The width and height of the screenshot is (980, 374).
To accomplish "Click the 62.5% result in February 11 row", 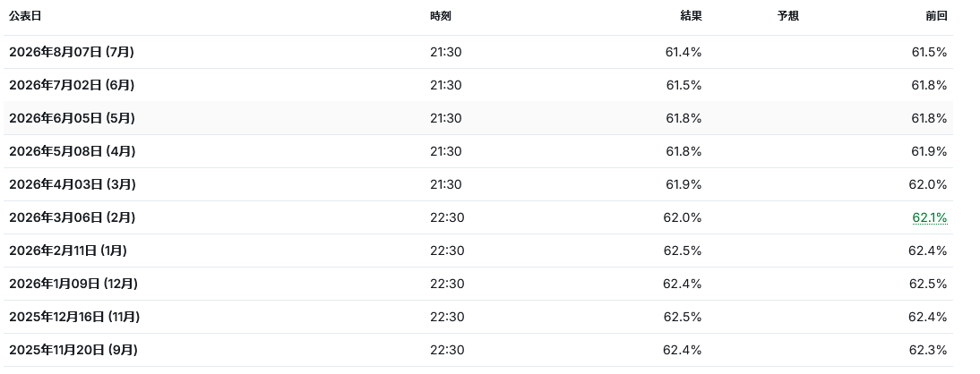I will click(683, 251).
